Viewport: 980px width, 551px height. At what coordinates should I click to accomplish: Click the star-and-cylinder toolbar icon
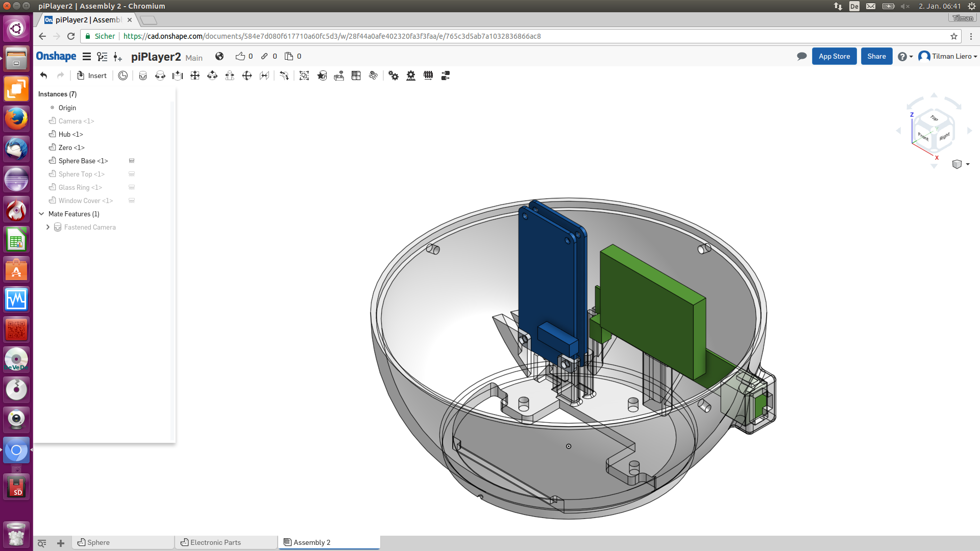322,76
